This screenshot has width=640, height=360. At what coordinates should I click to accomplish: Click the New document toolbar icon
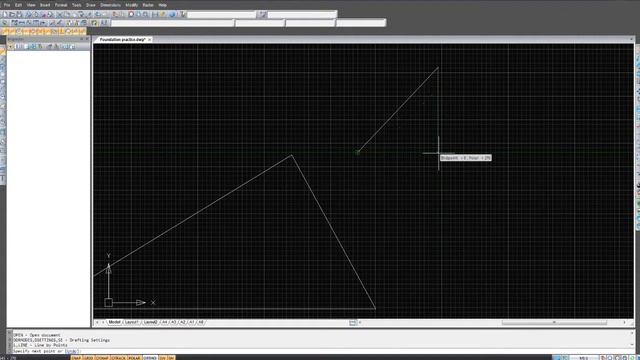point(5,14)
